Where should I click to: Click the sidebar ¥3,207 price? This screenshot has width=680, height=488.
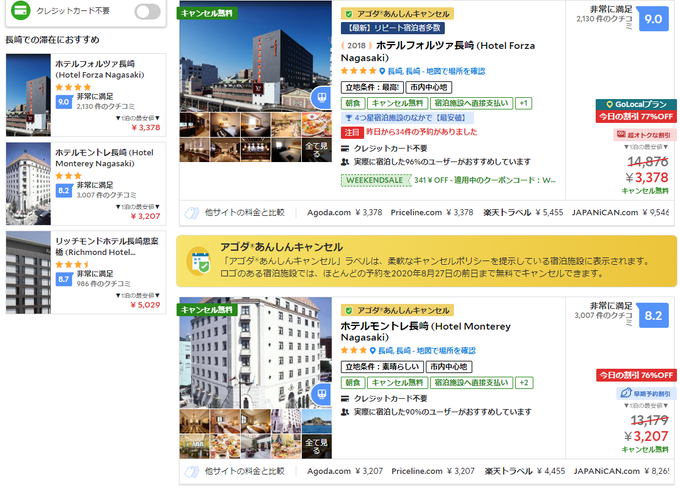point(146,216)
